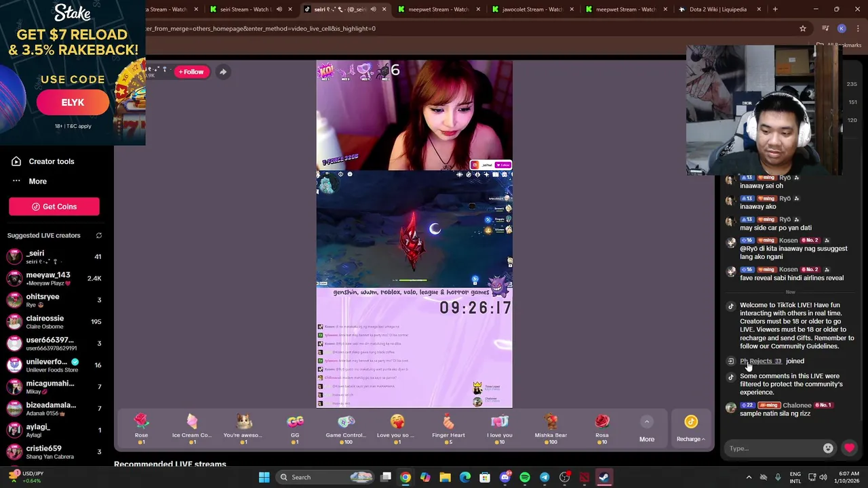Focus the chat Type... input field
The height and width of the screenshot is (488, 868).
point(773,448)
